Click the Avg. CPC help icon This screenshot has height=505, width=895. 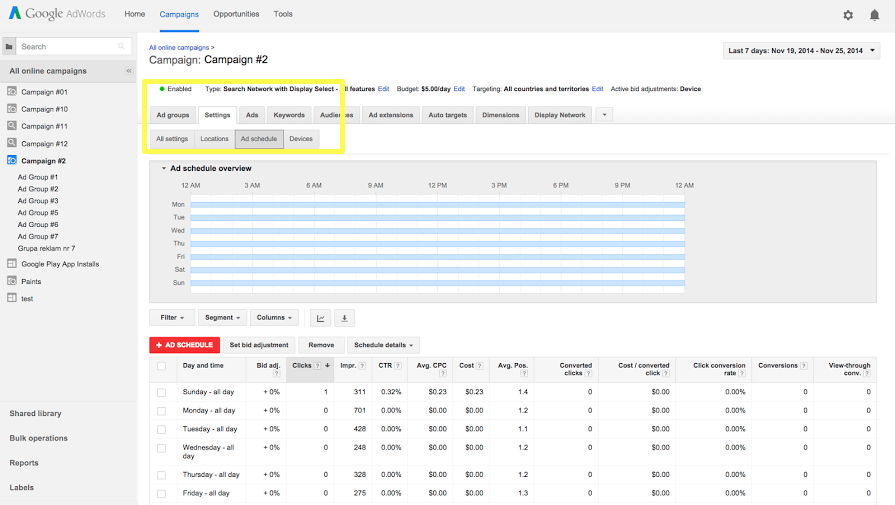[443, 374]
